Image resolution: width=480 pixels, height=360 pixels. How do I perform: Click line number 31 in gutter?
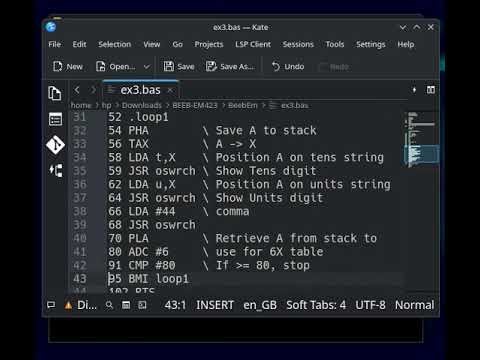click(80, 117)
